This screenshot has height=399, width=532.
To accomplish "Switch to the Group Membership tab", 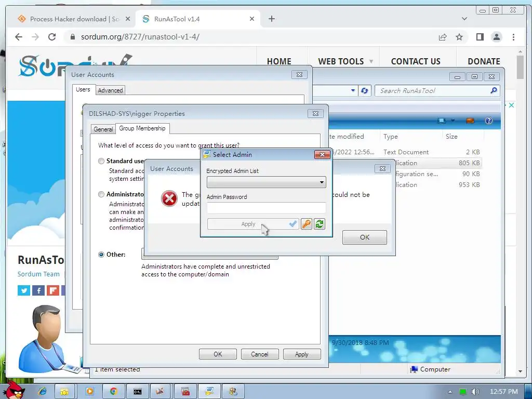I will [142, 128].
